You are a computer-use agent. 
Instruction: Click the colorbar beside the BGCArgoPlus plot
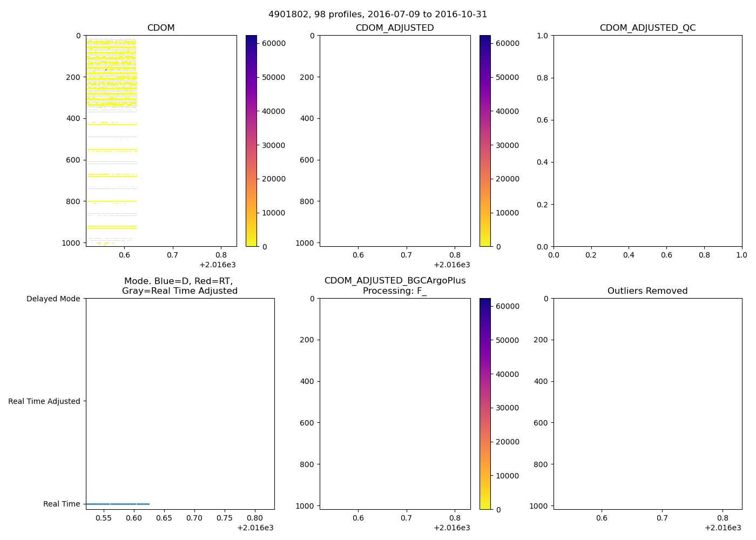pos(485,404)
